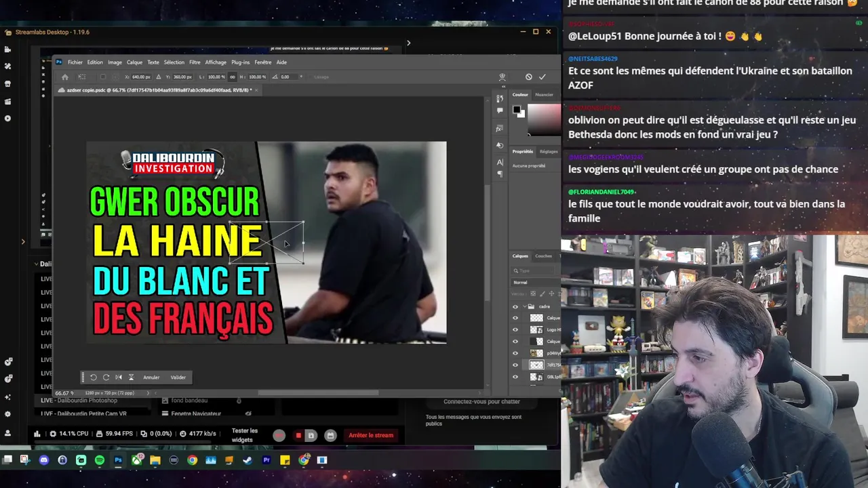Flip vertically using the contextual bar icon
Image resolution: width=868 pixels, height=488 pixels.
[131, 378]
